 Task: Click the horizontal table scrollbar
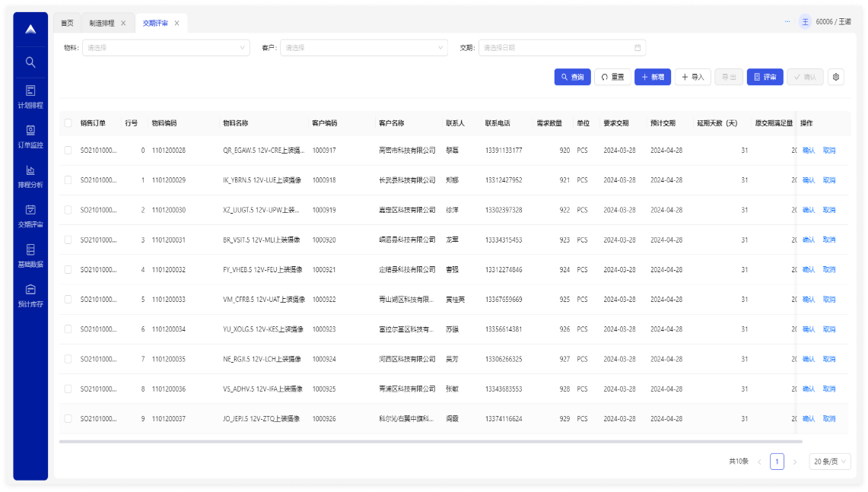431,442
